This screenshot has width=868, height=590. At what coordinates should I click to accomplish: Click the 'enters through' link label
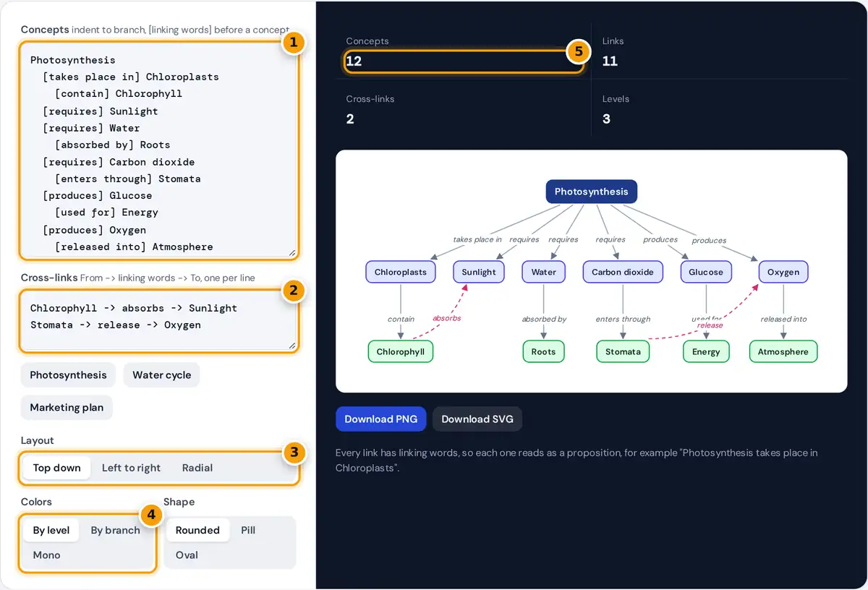(623, 319)
